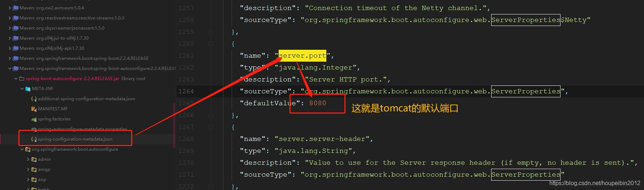This screenshot has width=644, height=190.
Task: Expand the jul-to-slf4j library node
Action: [10, 38]
